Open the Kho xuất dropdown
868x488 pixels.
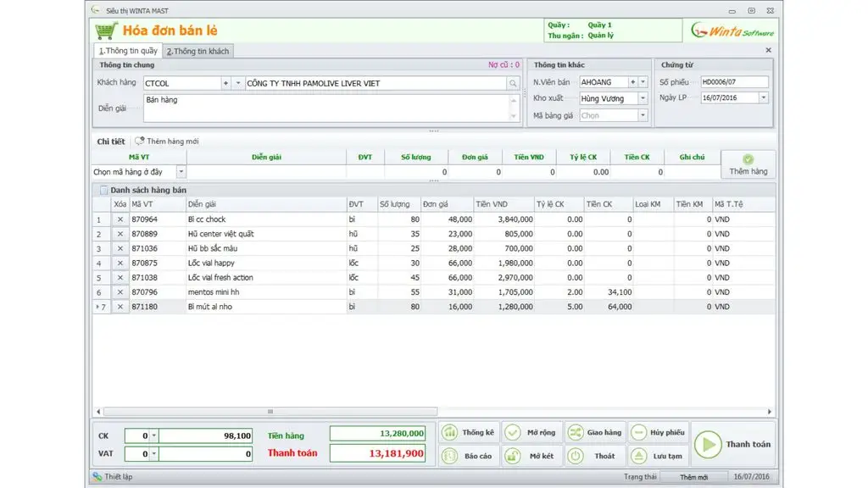coord(643,98)
